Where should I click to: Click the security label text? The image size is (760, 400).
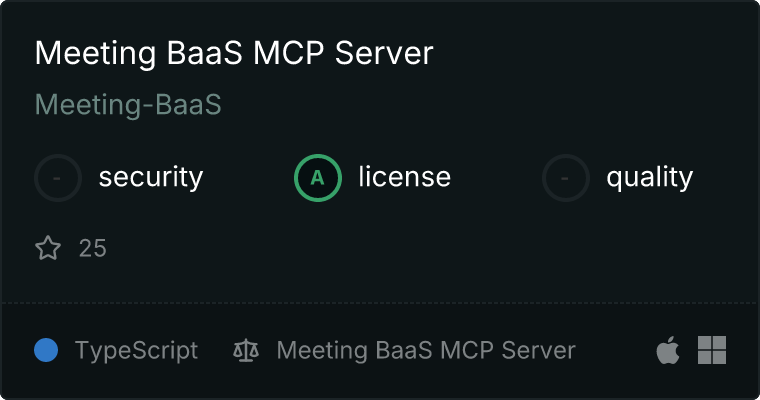click(x=151, y=177)
